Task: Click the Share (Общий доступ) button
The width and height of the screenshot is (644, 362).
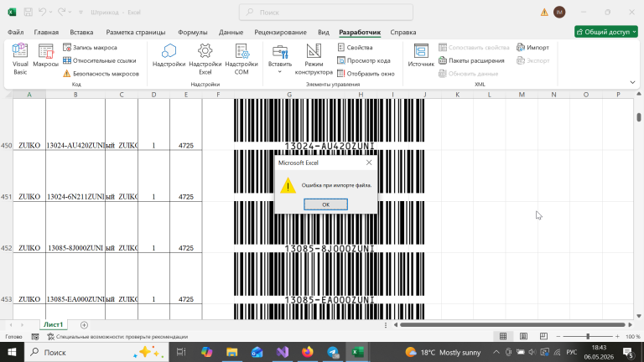Action: (605, 32)
